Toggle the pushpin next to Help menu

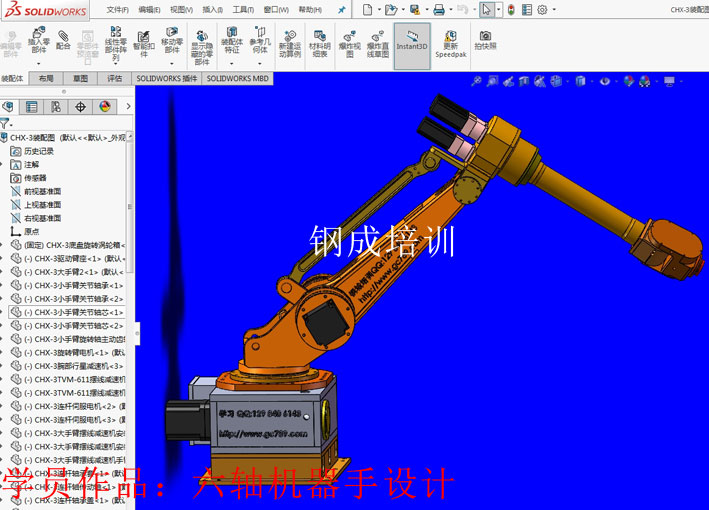341,9
